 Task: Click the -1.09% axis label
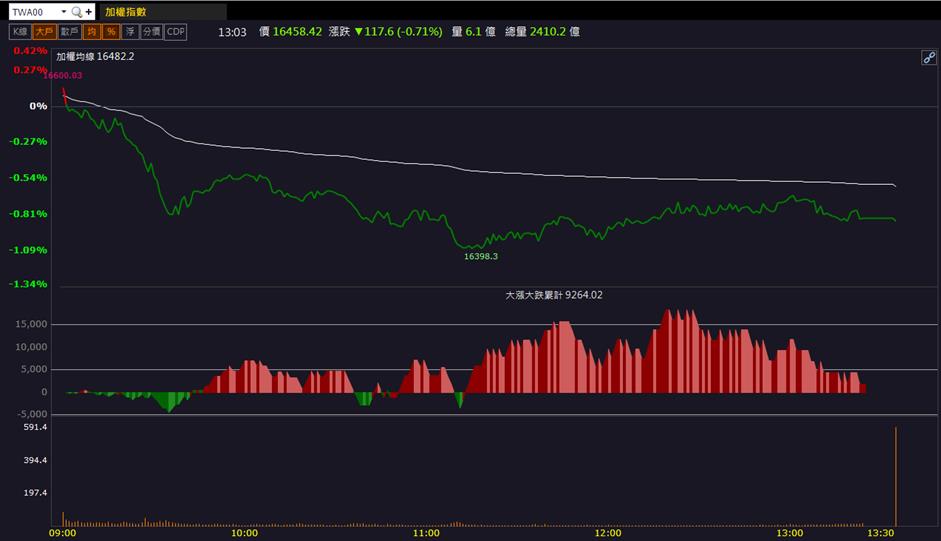28,250
